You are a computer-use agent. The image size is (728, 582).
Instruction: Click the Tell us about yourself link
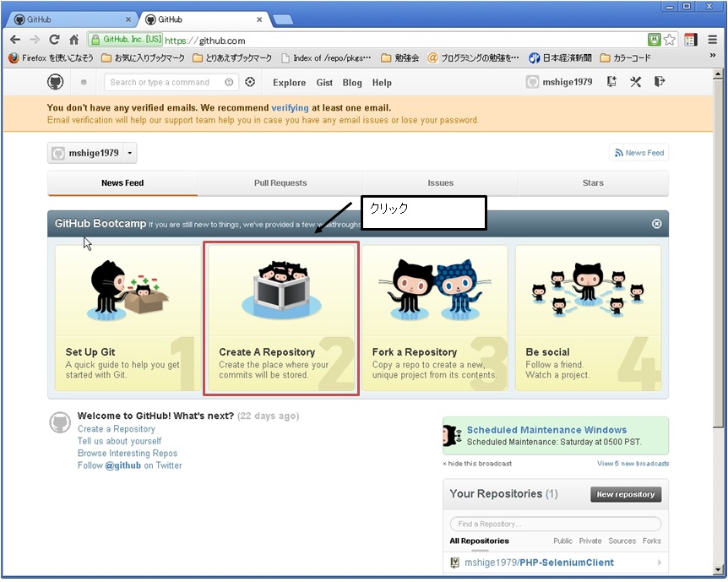point(119,441)
